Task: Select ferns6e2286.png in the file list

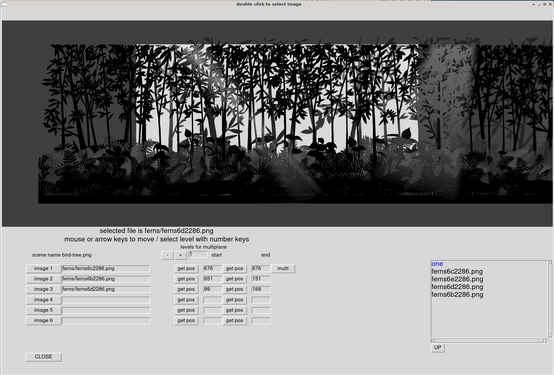Action: [x=457, y=279]
